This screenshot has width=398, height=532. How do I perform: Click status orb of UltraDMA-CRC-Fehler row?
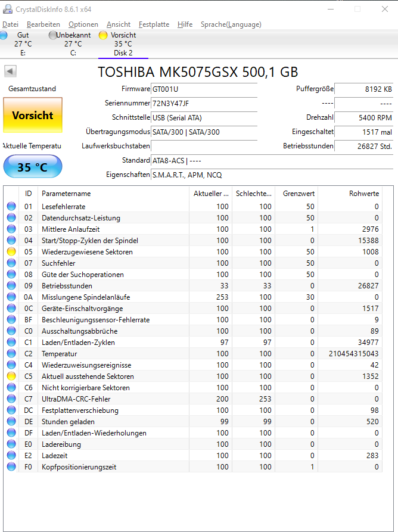pos(11,399)
